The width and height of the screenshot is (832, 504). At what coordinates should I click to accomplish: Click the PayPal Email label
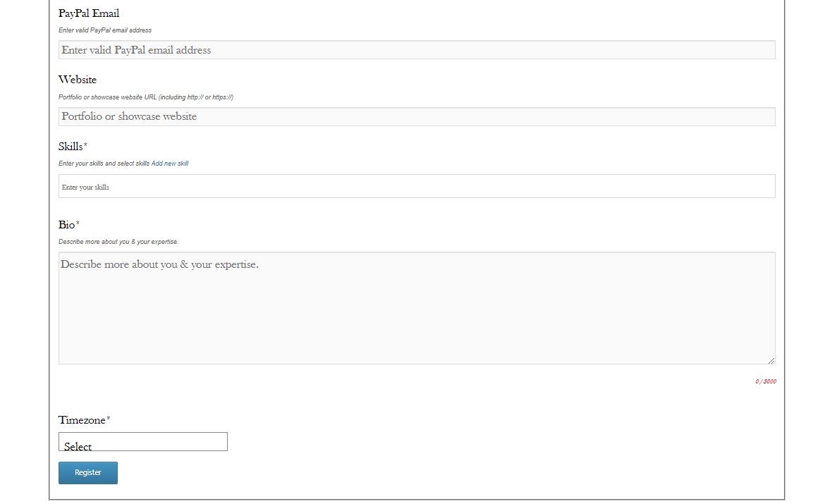pos(89,13)
